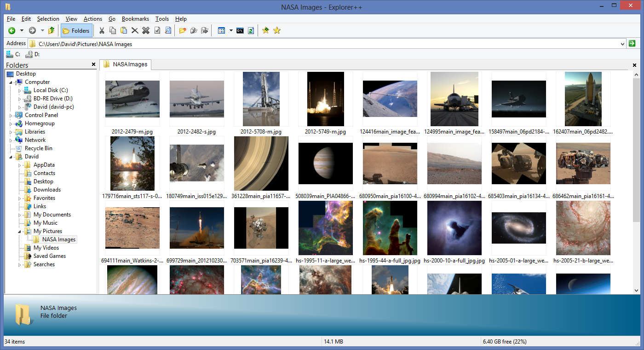Open the Back button dropdown arrow

tap(21, 30)
